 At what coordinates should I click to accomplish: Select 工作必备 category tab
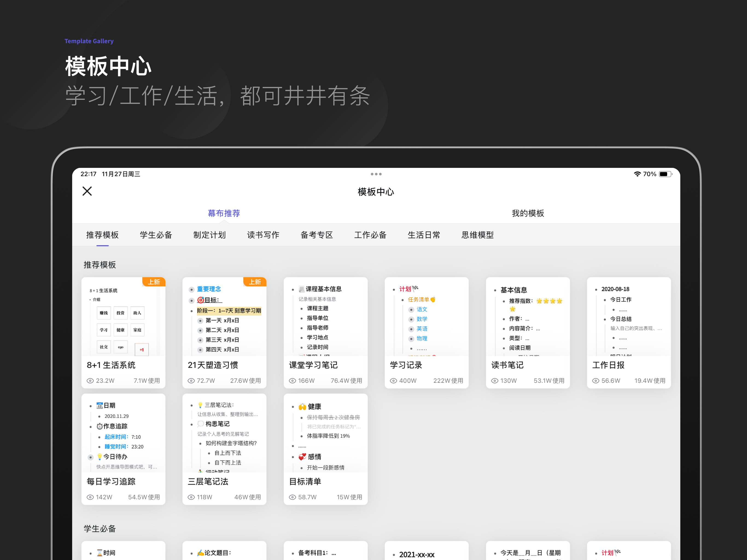[x=370, y=235]
